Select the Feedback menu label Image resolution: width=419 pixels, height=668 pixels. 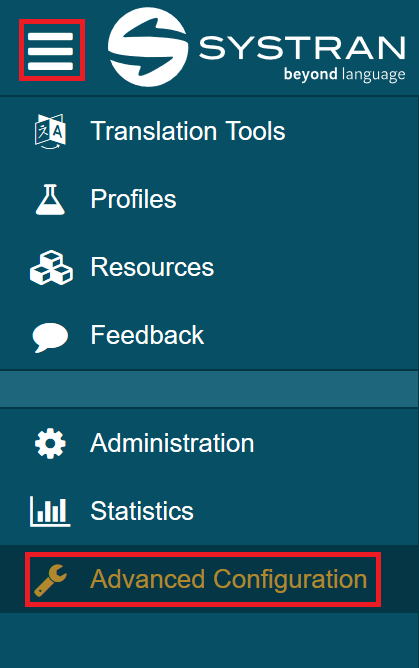point(147,335)
